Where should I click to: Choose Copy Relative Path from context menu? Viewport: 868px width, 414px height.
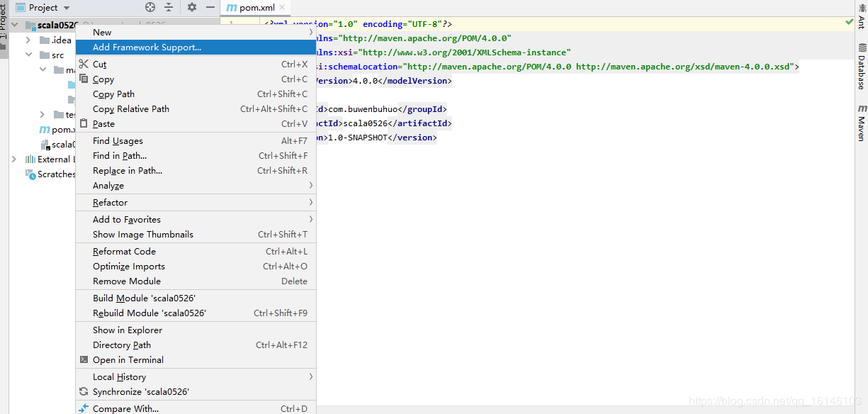(131, 109)
